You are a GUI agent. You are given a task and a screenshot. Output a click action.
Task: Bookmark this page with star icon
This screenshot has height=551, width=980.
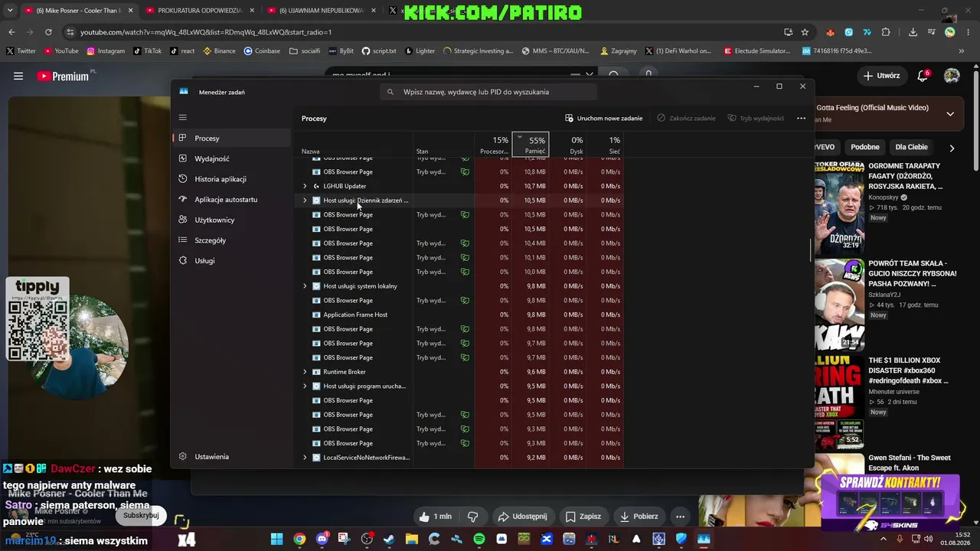coord(805,32)
